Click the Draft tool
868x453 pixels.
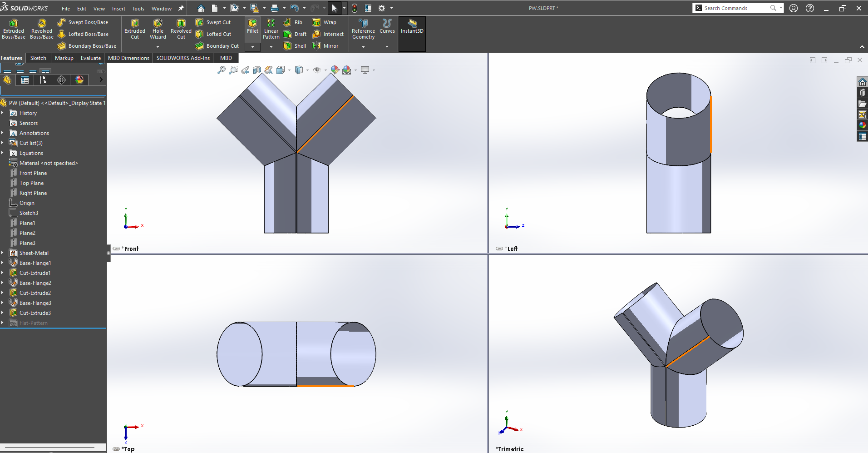click(295, 34)
